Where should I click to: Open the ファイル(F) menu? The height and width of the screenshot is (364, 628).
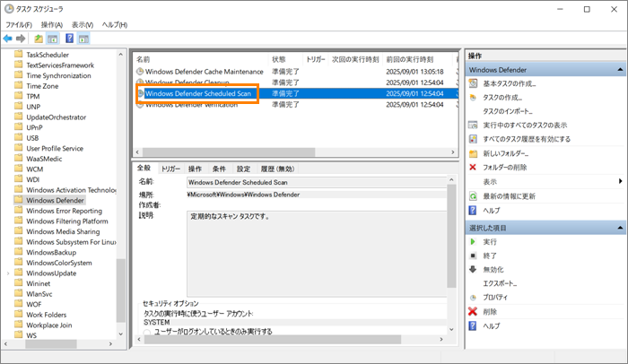19,25
